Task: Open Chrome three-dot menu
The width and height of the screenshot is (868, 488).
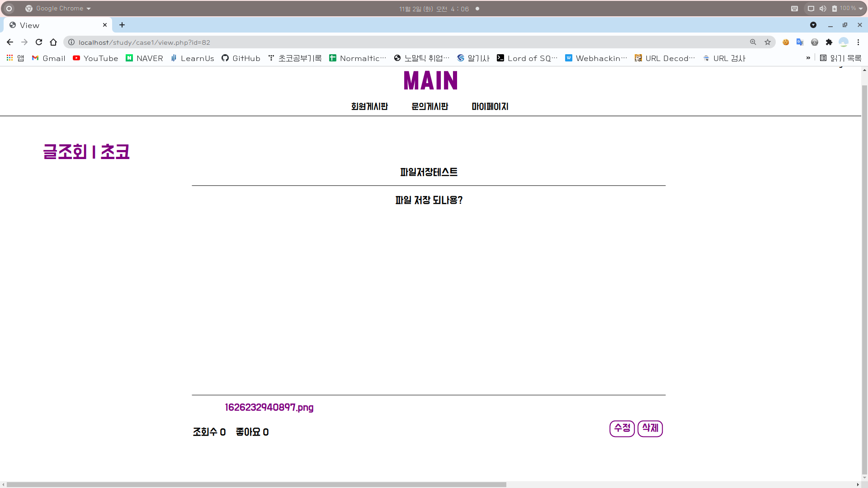Action: coord(858,42)
